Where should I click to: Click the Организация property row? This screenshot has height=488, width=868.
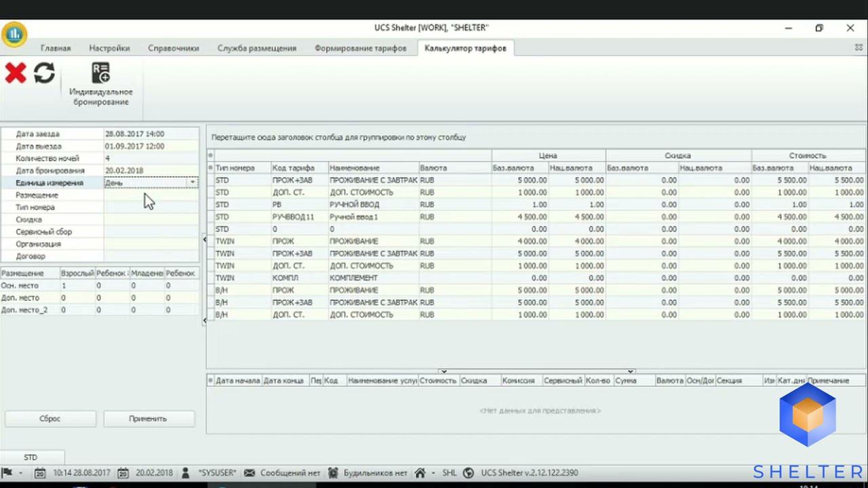tap(100, 243)
